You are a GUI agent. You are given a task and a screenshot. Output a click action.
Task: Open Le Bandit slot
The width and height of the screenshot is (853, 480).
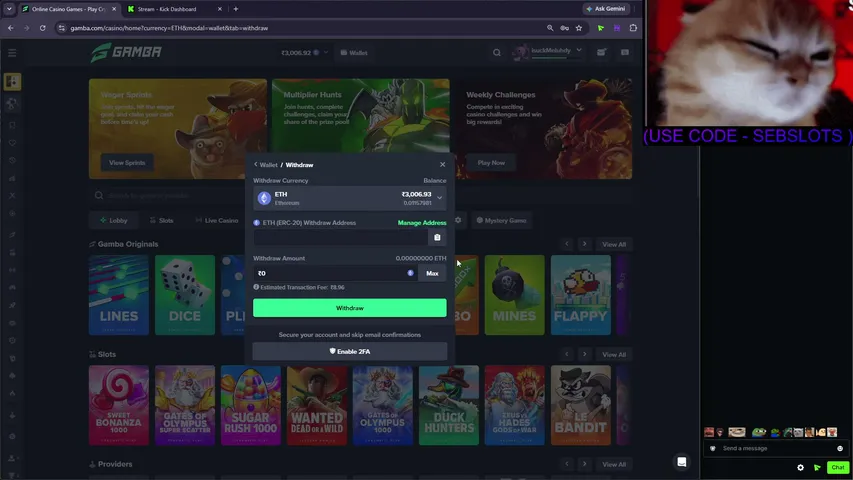pos(580,405)
